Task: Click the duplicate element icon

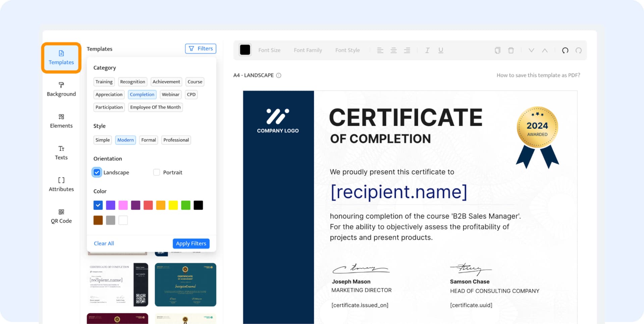Action: (497, 50)
